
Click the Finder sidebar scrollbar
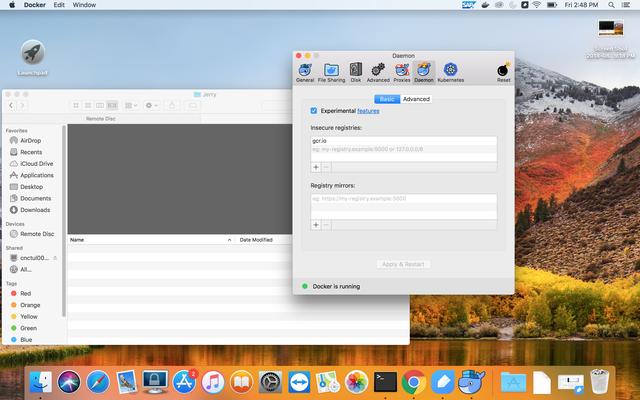click(64, 220)
